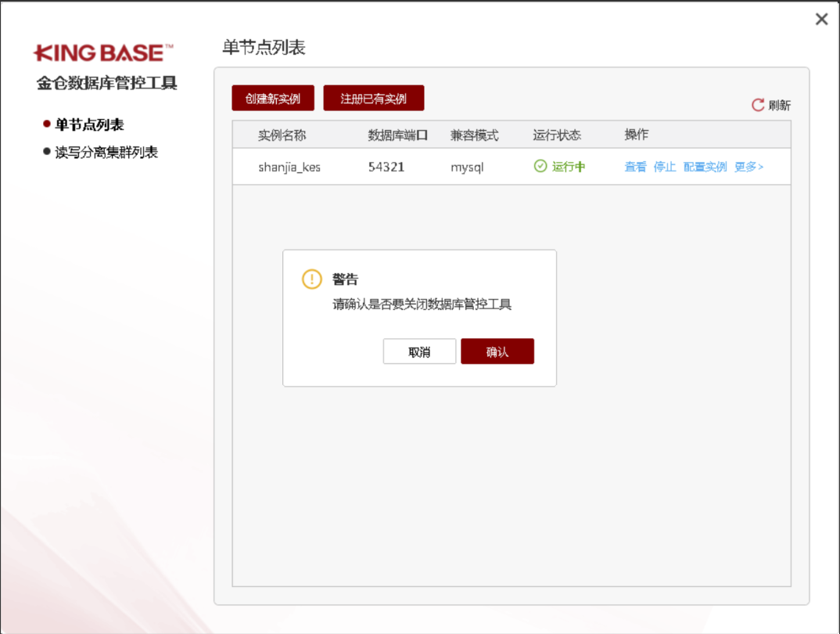Click the green running status check icon

point(540,166)
